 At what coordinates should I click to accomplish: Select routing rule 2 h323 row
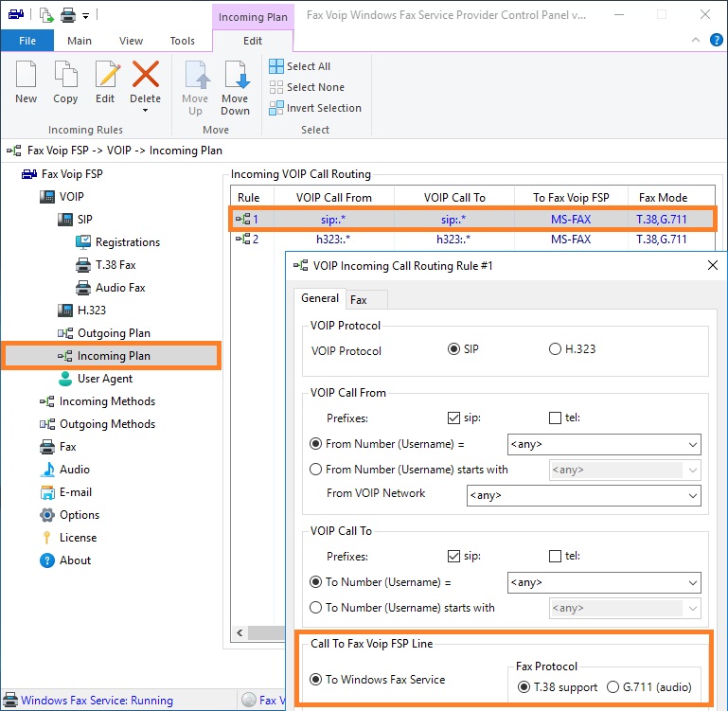472,240
